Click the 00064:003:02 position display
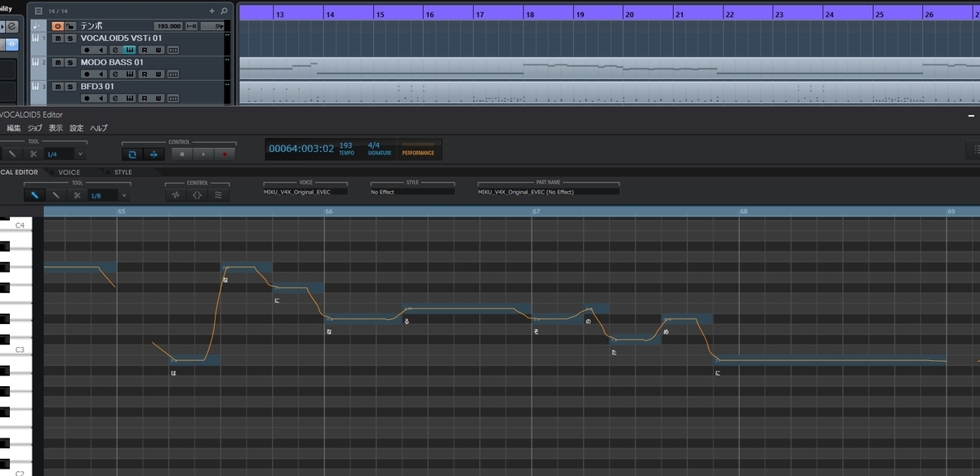This screenshot has width=980, height=476. coord(301,149)
